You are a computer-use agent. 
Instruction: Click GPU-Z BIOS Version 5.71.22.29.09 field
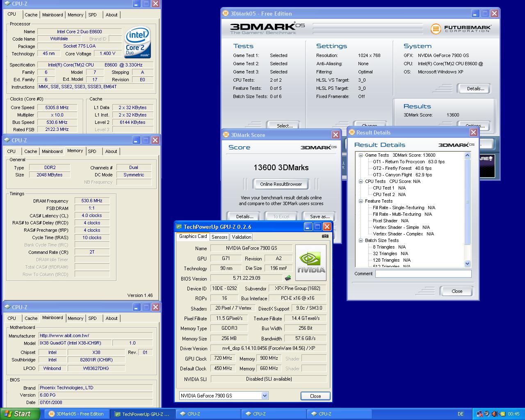click(x=247, y=278)
